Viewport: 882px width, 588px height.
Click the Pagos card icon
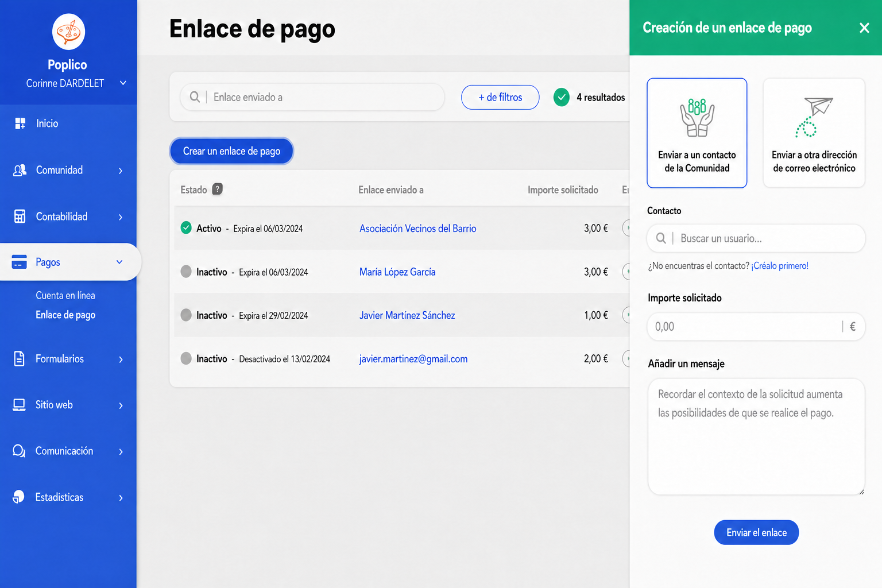20,262
